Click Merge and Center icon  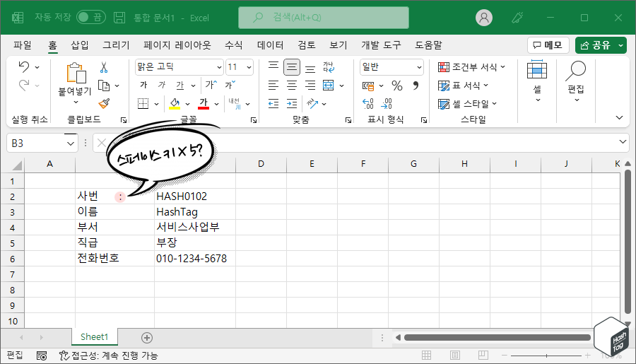[328, 86]
